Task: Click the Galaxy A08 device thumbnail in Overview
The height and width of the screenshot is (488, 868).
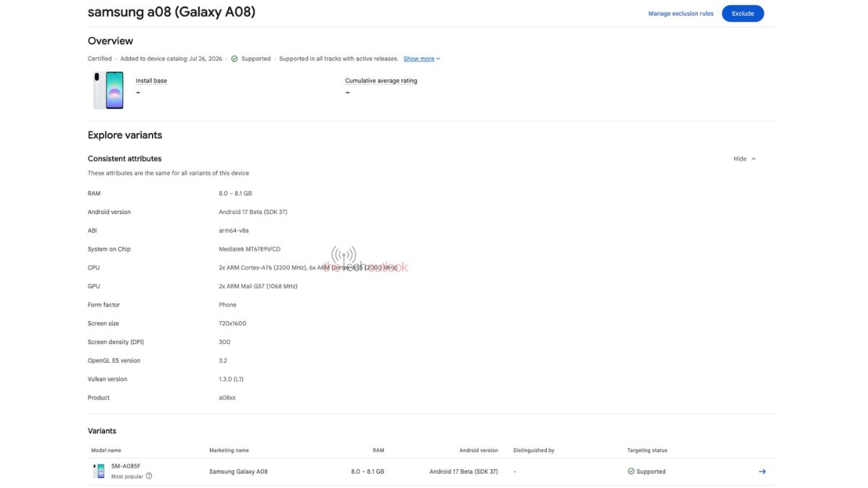Action: pyautogui.click(x=109, y=90)
